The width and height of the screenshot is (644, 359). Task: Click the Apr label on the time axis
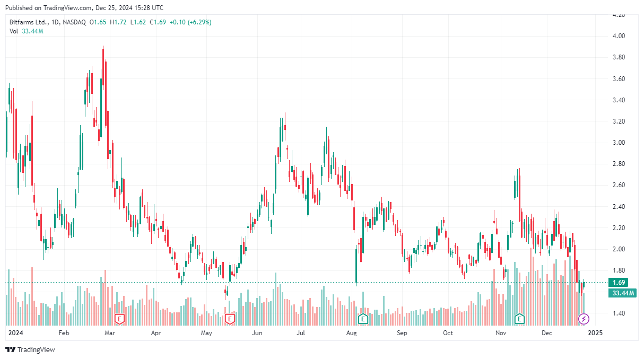(x=156, y=333)
